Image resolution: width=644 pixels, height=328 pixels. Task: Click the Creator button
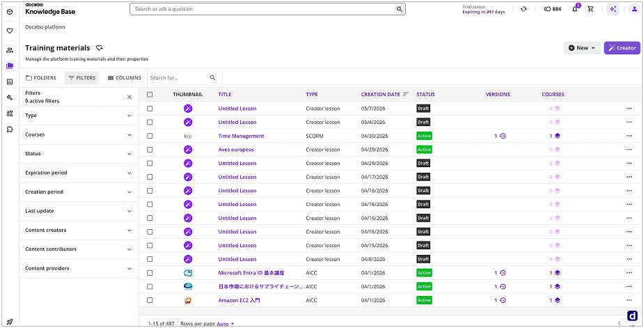622,48
